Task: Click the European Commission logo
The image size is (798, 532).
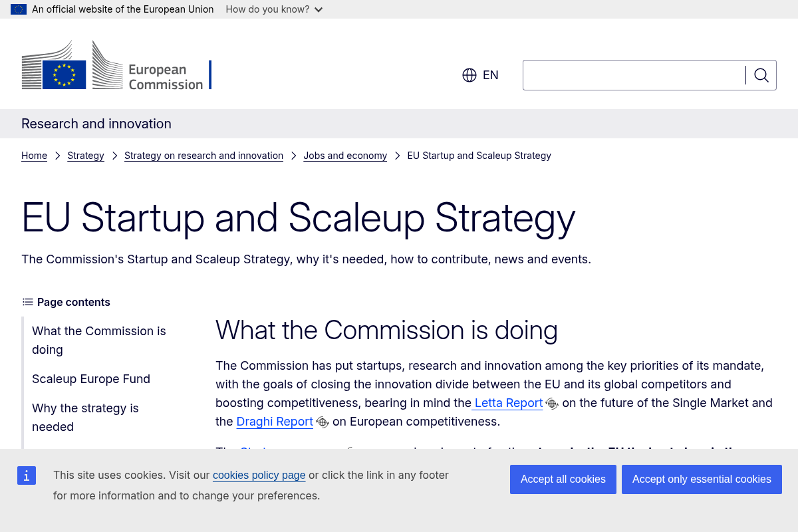Action: tap(116, 65)
